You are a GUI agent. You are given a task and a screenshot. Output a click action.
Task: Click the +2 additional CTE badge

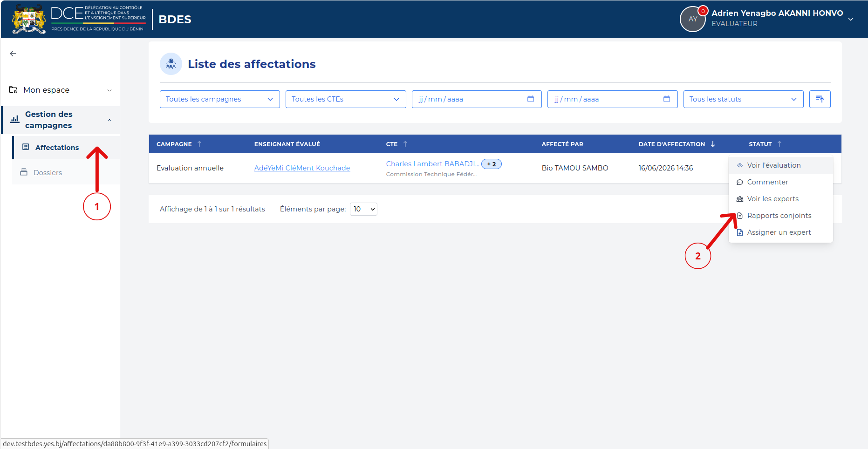491,164
